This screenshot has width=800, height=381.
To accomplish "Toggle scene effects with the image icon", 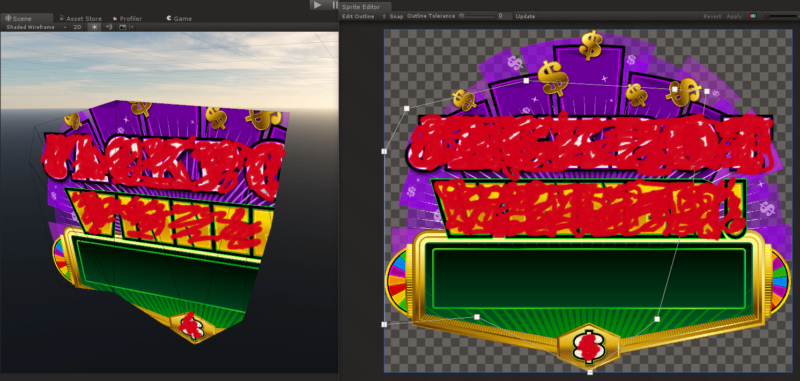I will 122,27.
